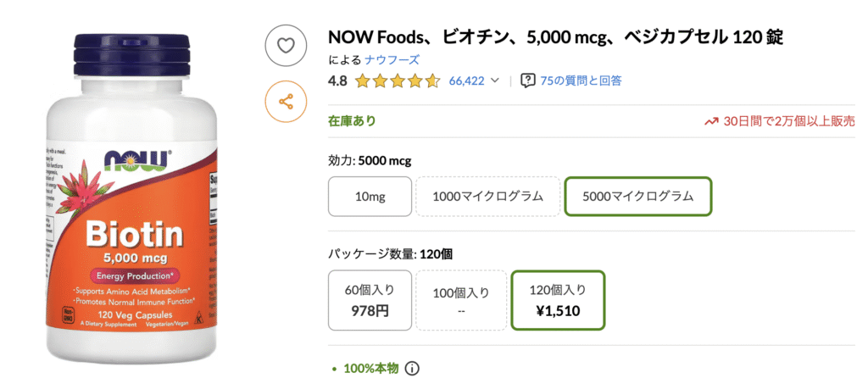Choose the 120個入り ¥1,510 package
The height and width of the screenshot is (378, 868).
558,300
